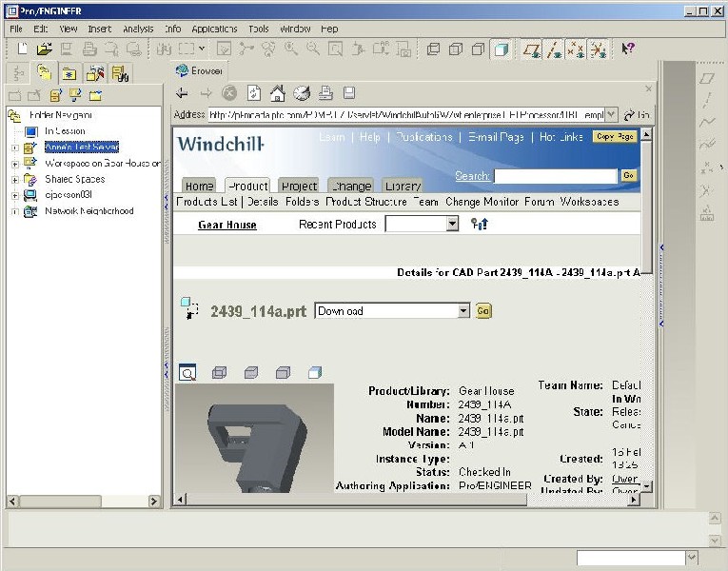
Task: Switch to the Windchill Home tab
Action: 199,186
